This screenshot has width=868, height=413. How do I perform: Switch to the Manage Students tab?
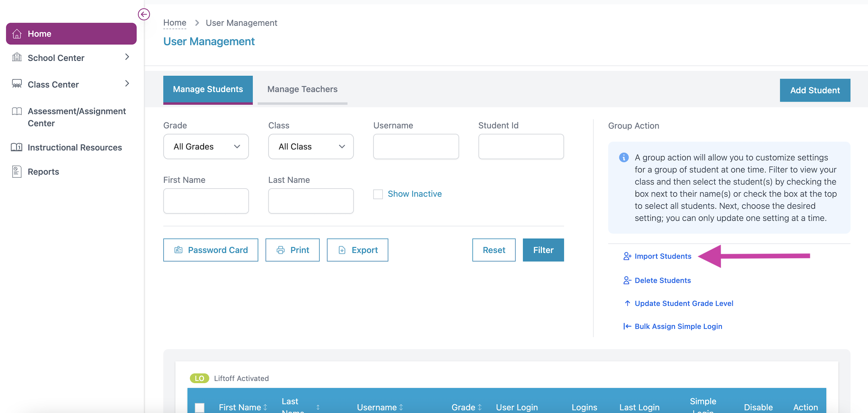[x=208, y=89]
